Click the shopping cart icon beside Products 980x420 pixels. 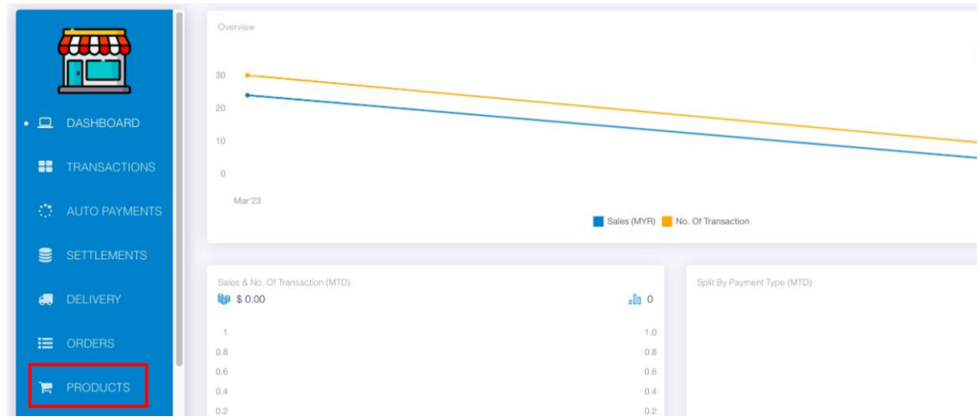[45, 387]
